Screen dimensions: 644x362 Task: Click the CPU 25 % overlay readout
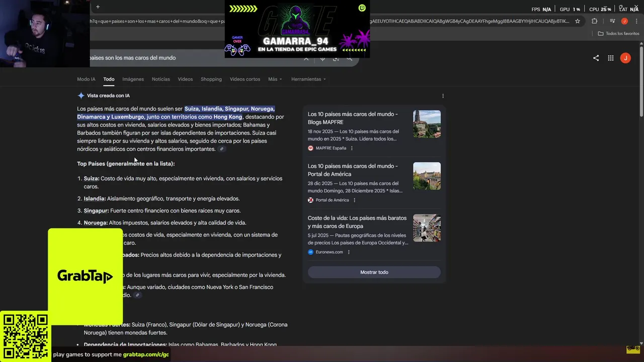click(x=600, y=9)
